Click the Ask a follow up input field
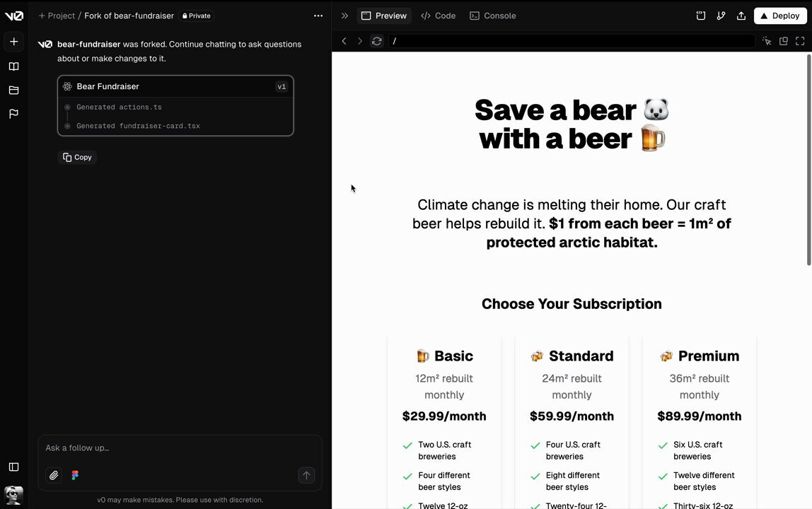The image size is (812, 509). coord(180,448)
